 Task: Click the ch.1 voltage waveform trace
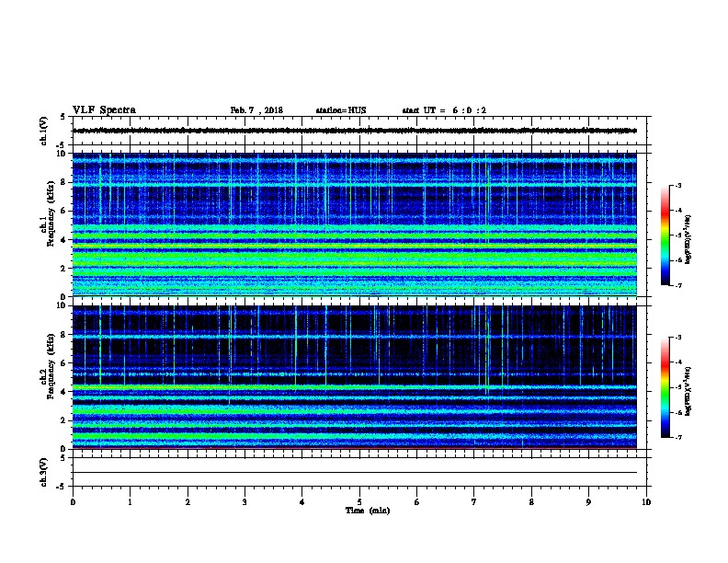click(354, 131)
